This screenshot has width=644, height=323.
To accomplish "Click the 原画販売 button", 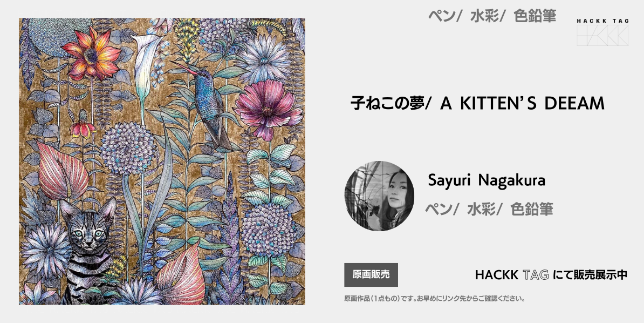I will tap(371, 274).
